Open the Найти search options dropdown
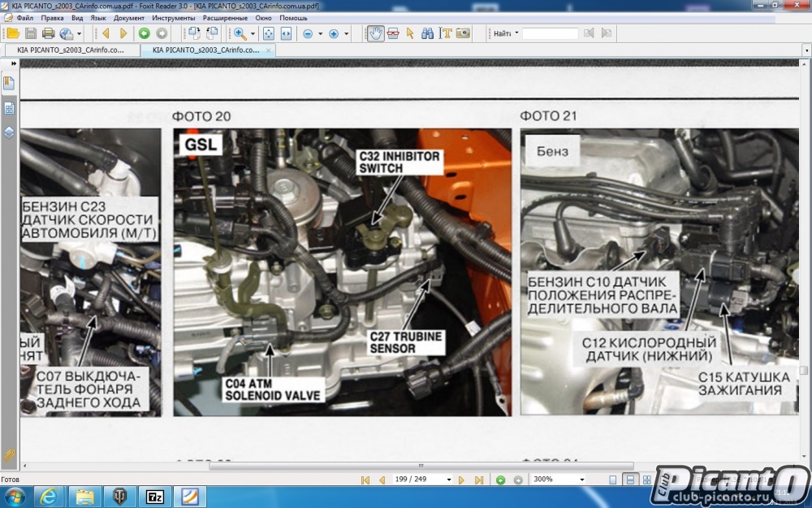The height and width of the screenshot is (508, 812). pos(516,33)
